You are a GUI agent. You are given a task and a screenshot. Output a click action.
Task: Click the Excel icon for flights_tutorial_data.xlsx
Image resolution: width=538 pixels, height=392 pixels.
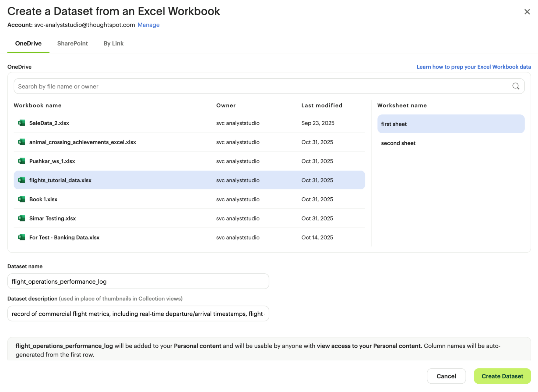[x=21, y=180]
